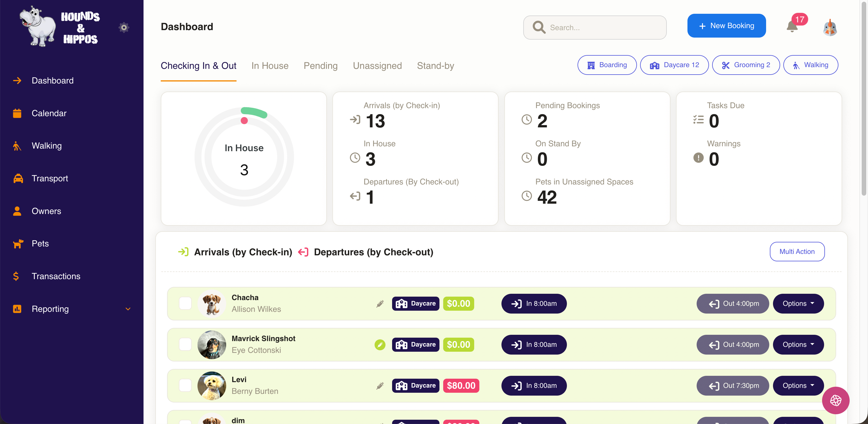
Task: Click the In House circular progress gauge
Action: click(244, 157)
